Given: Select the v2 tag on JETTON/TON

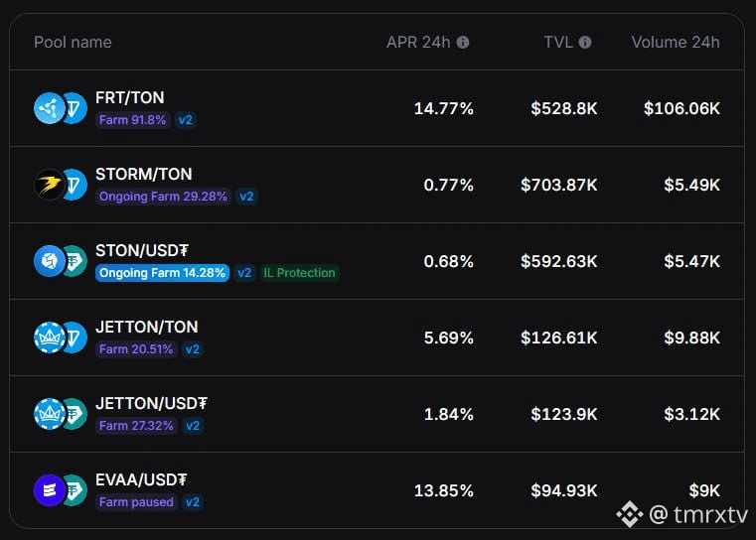Looking at the screenshot, I should click(193, 349).
